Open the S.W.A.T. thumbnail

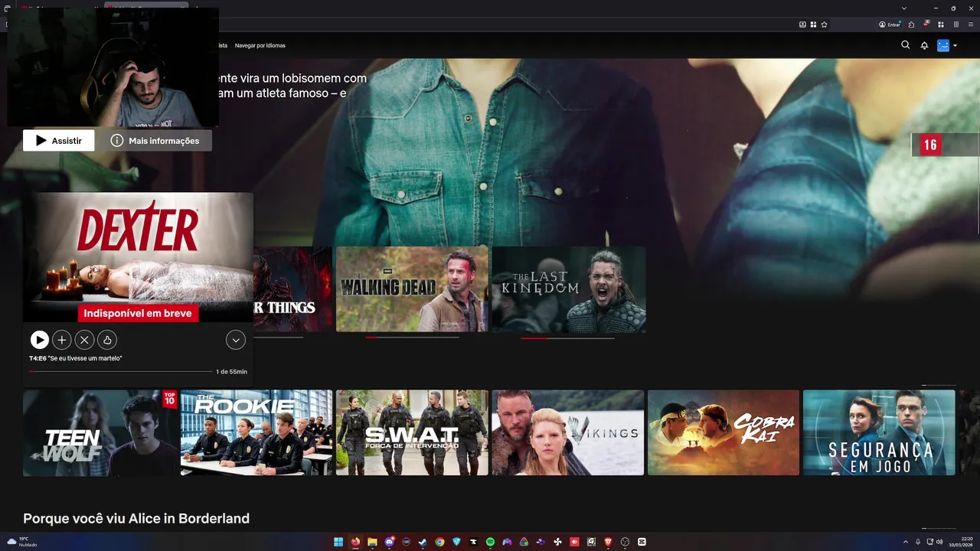[x=412, y=433]
